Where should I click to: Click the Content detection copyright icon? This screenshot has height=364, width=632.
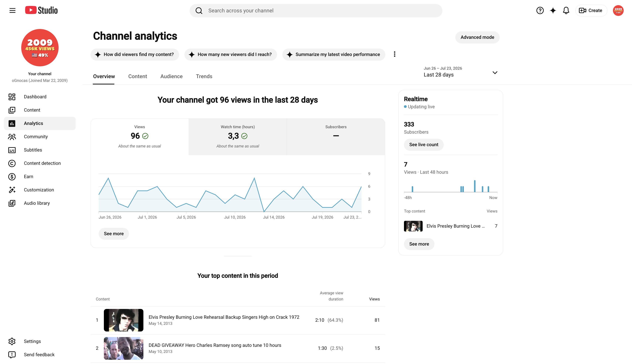click(x=12, y=163)
